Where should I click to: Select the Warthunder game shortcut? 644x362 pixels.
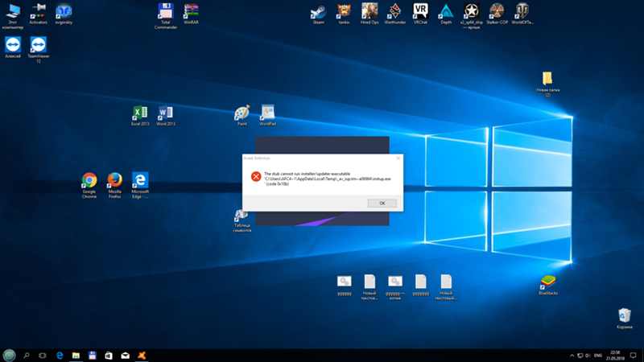394,14
